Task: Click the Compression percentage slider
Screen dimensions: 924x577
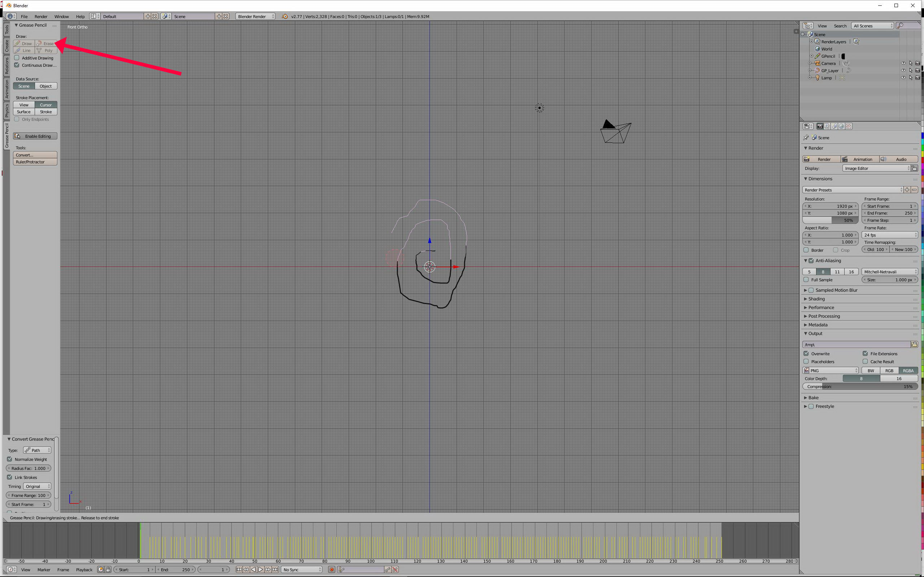Action: (859, 387)
